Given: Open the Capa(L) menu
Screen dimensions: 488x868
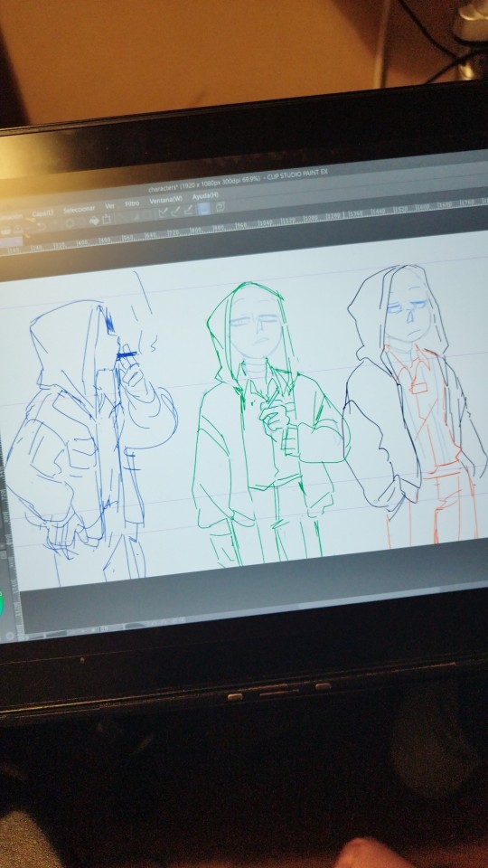Looking at the screenshot, I should [42, 213].
